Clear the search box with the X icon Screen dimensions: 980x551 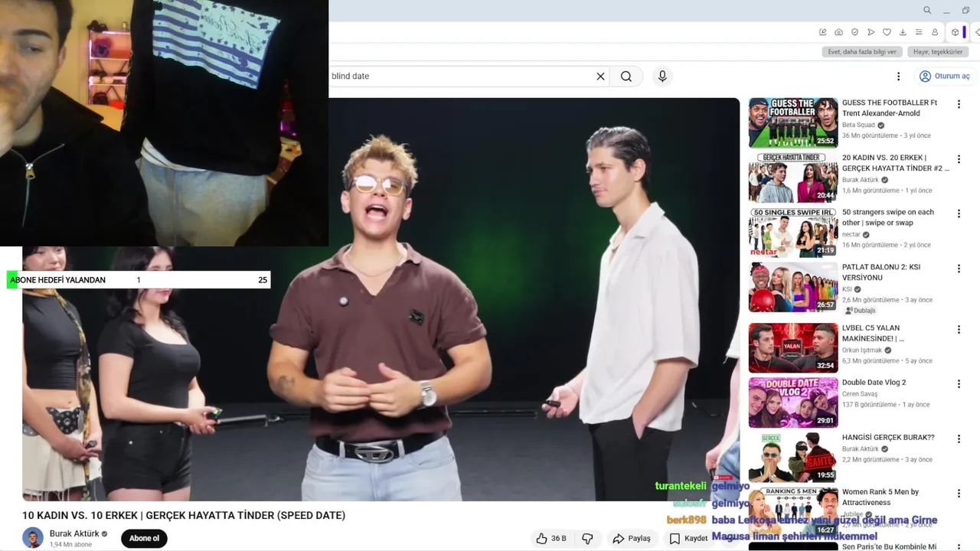coord(600,77)
